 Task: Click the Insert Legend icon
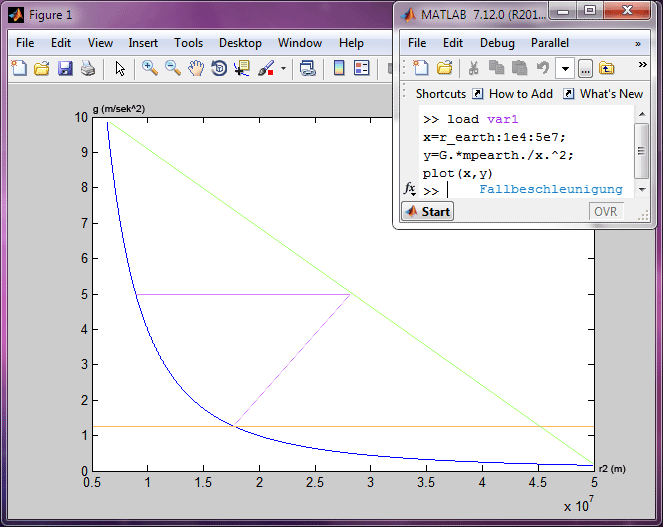pyautogui.click(x=362, y=68)
